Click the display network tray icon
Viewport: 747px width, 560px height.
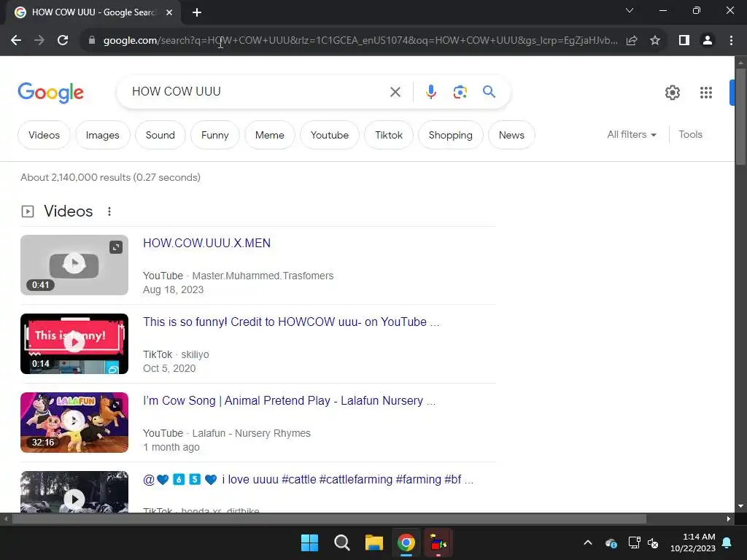point(634,542)
